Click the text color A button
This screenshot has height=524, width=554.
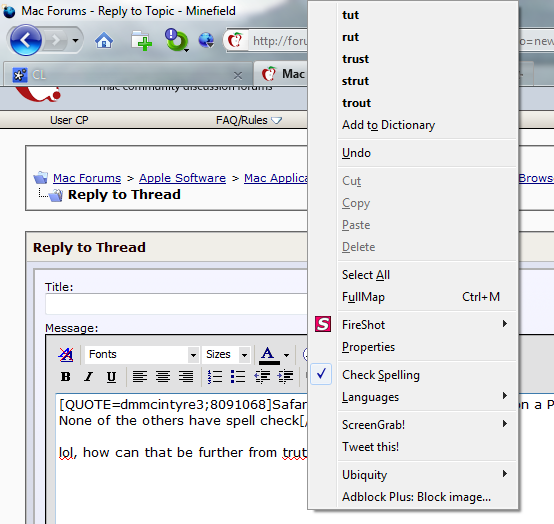(x=269, y=355)
